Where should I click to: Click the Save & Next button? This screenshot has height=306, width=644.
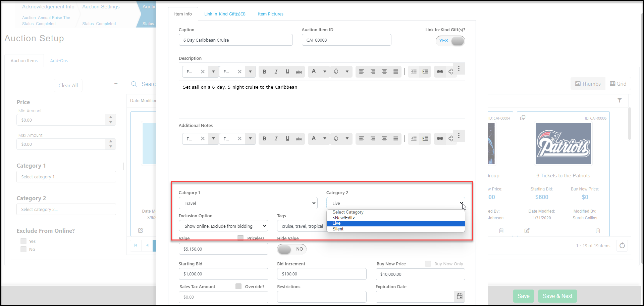[557, 296]
